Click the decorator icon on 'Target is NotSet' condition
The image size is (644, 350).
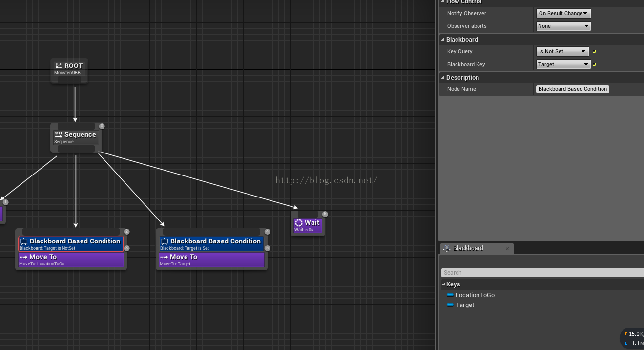23,241
